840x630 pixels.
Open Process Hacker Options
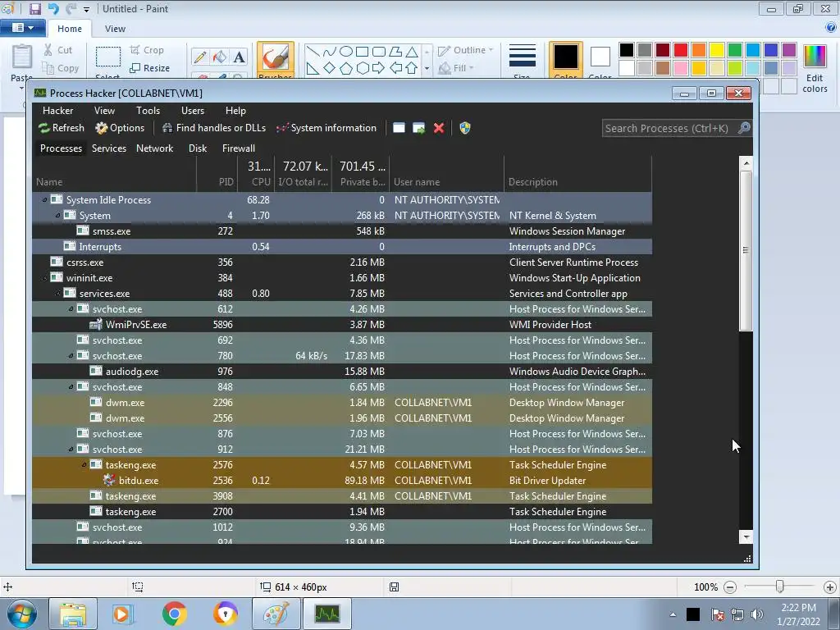coord(120,128)
